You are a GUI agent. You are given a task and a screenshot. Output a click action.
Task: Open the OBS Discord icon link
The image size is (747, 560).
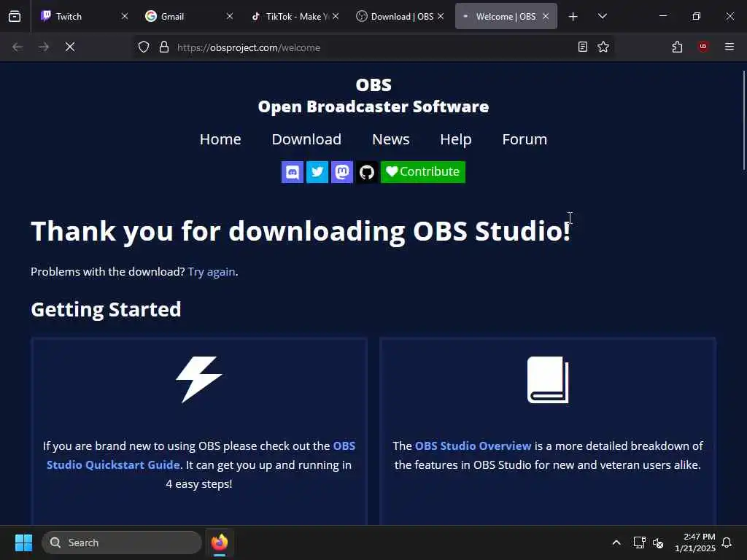point(292,172)
